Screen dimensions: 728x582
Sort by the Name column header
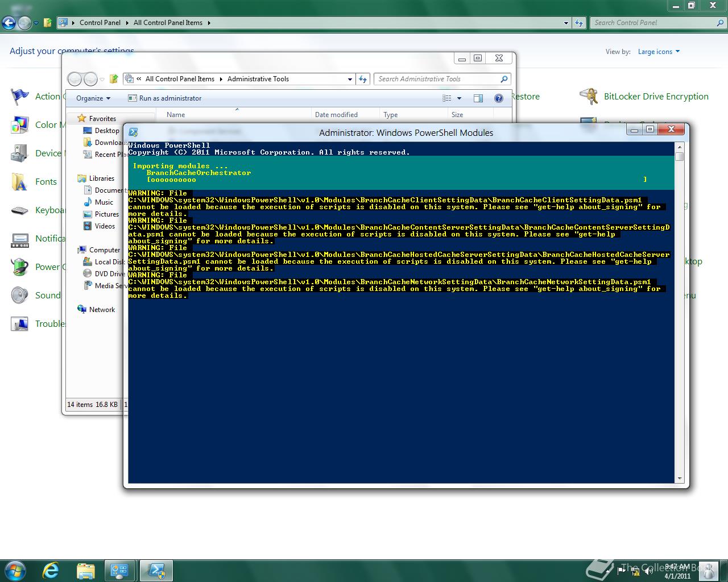pyautogui.click(x=176, y=115)
